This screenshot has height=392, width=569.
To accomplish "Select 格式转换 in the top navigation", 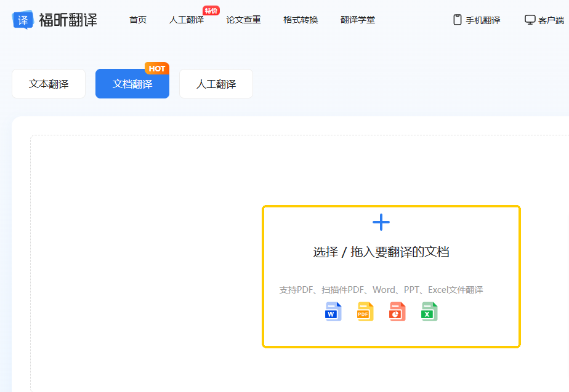I will coord(301,20).
